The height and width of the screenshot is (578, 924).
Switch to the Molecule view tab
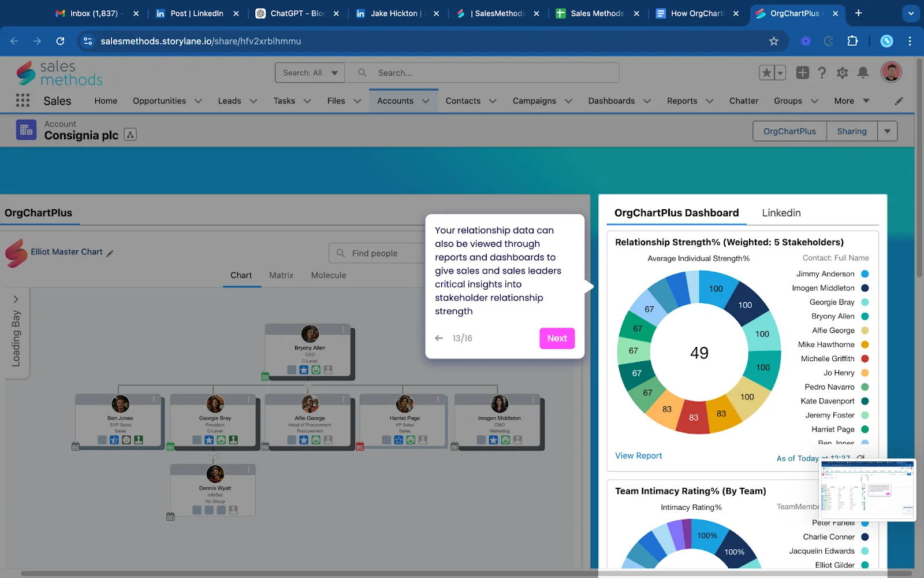(x=329, y=275)
